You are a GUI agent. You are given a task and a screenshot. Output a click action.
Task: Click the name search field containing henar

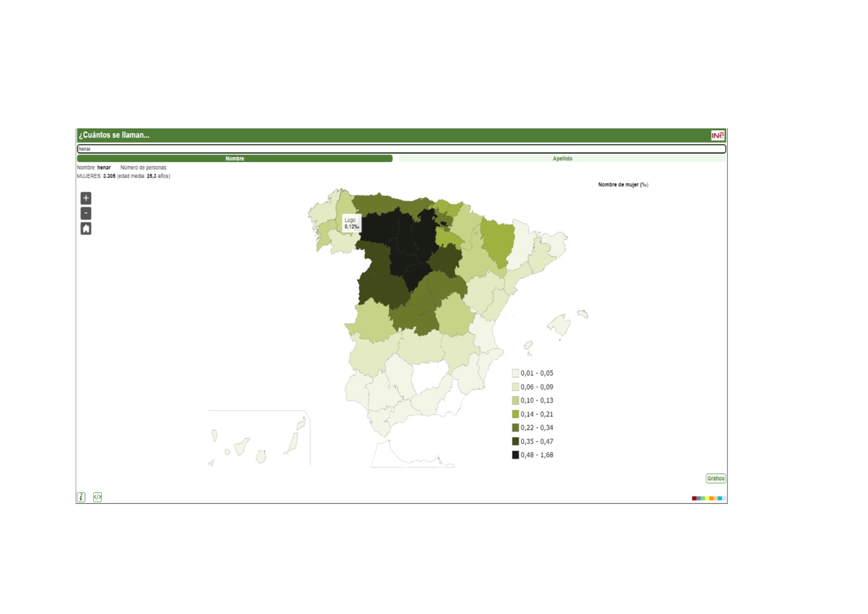[401, 149]
